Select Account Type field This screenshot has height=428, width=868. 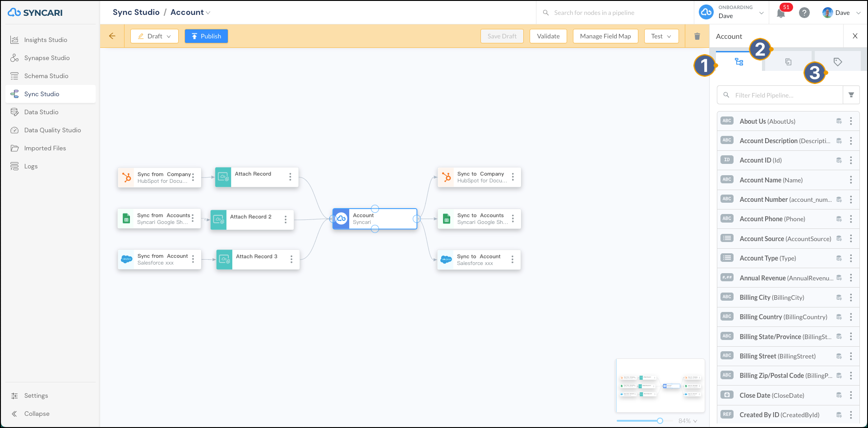click(x=788, y=258)
